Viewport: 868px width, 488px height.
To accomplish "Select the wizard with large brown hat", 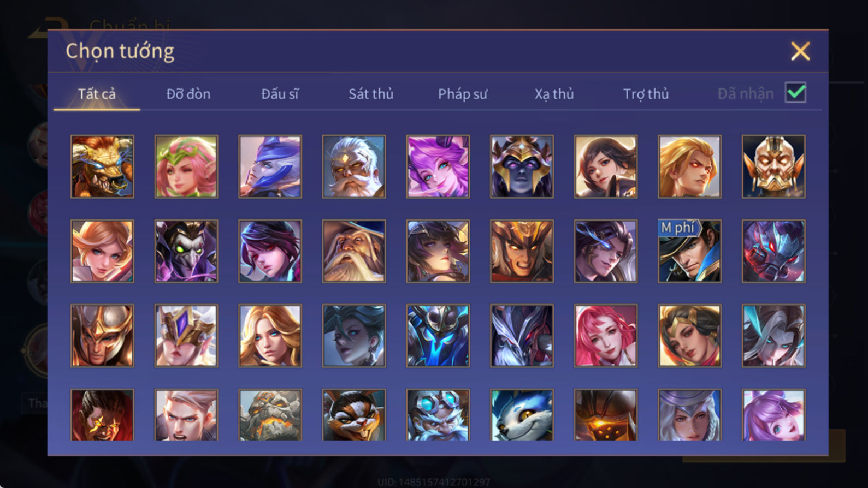I will (x=354, y=251).
